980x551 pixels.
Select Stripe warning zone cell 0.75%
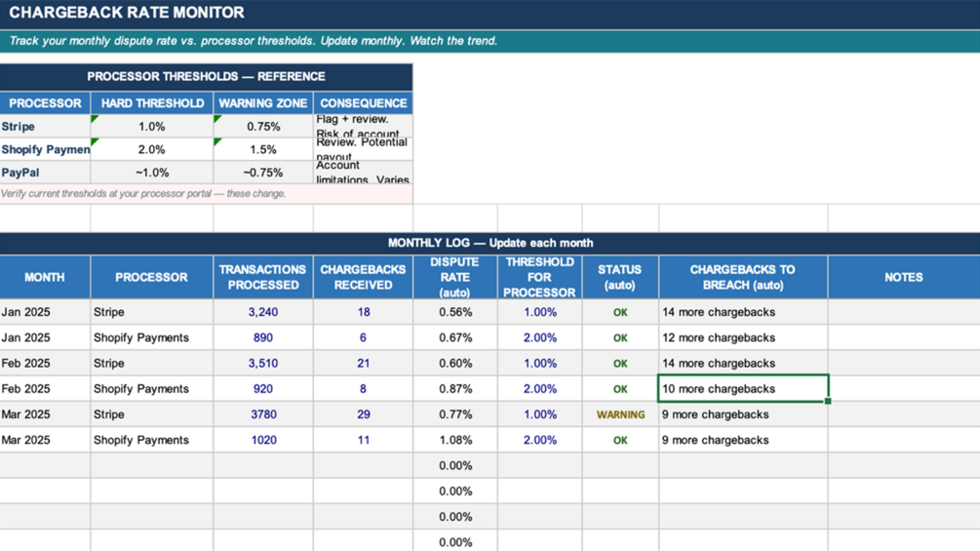coord(263,127)
